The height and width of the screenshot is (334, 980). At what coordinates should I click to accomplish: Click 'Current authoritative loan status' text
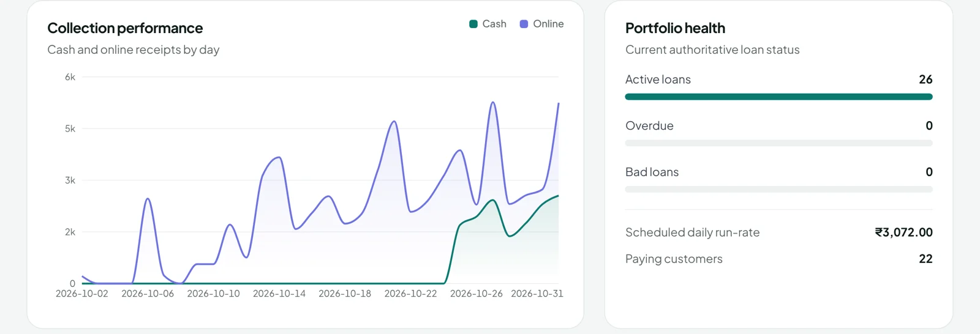pos(712,50)
